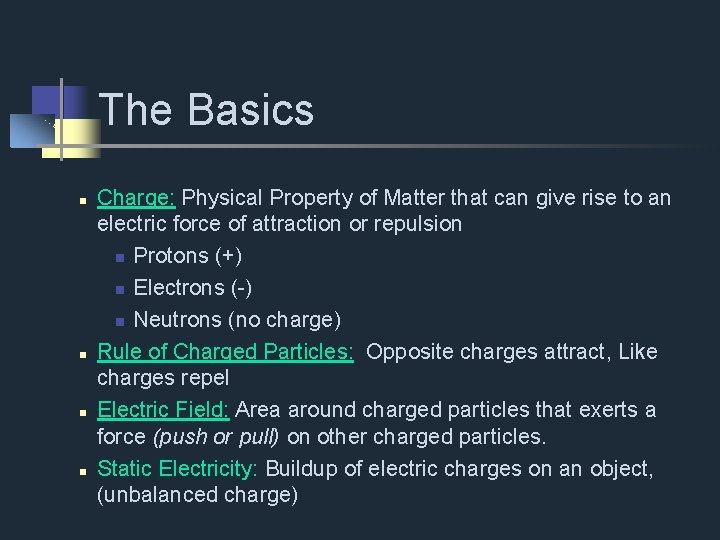
Task: Click the 'Protons (+)' text
Action: point(187,256)
